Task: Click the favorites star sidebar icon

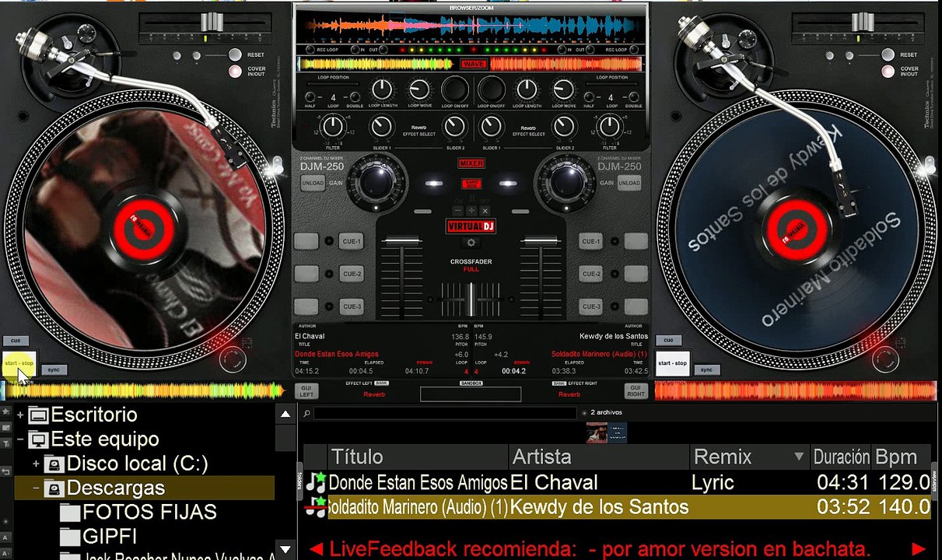Action: [x=5, y=411]
